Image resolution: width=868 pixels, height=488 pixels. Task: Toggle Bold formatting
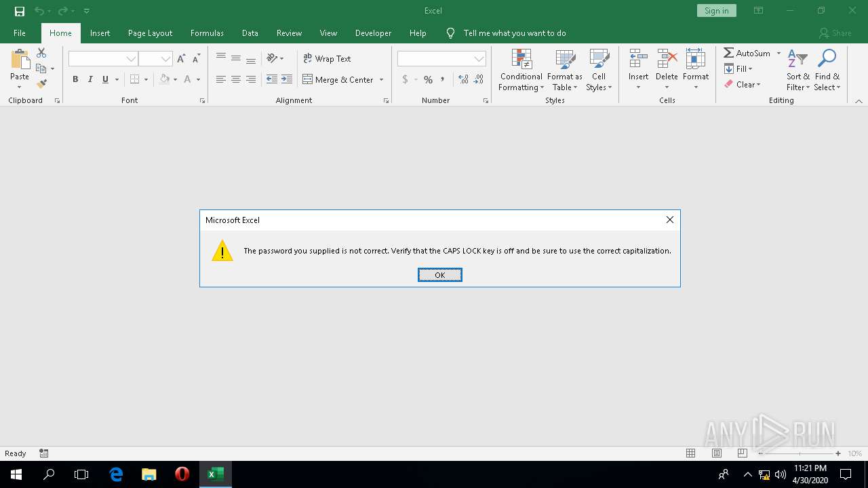(75, 79)
